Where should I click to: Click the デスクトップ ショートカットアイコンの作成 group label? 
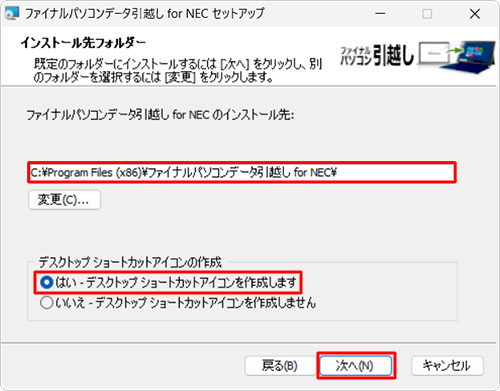point(130,262)
